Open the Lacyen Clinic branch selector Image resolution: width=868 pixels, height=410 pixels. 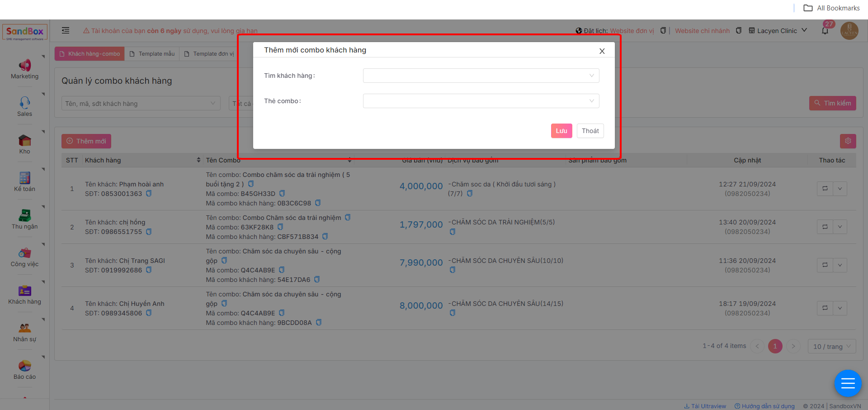[x=778, y=31]
